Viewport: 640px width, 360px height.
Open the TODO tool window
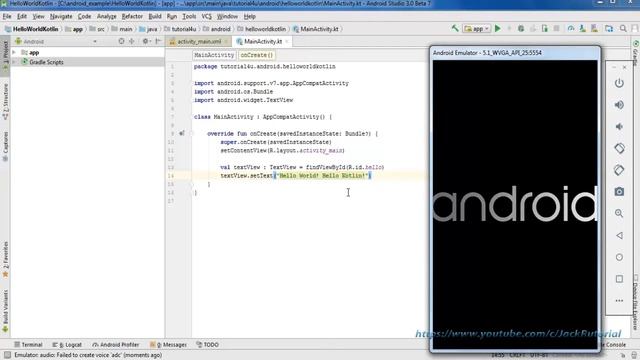click(x=207, y=344)
